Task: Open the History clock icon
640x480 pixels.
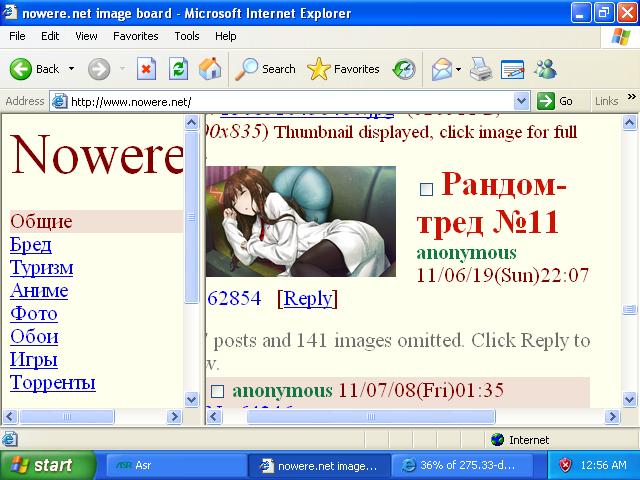Action: tap(404, 69)
